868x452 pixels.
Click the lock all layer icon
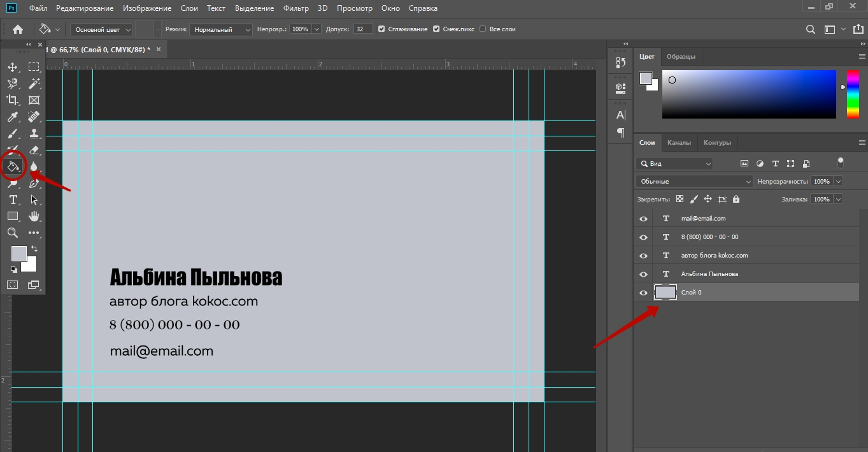[x=736, y=200]
